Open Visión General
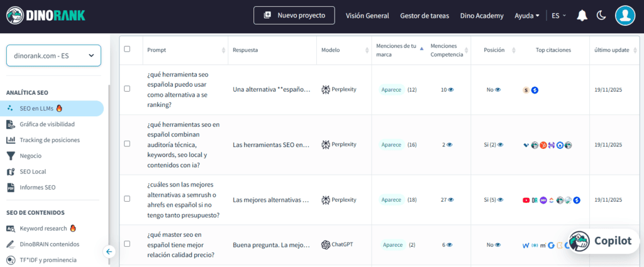This screenshot has width=644, height=267. pos(367,16)
